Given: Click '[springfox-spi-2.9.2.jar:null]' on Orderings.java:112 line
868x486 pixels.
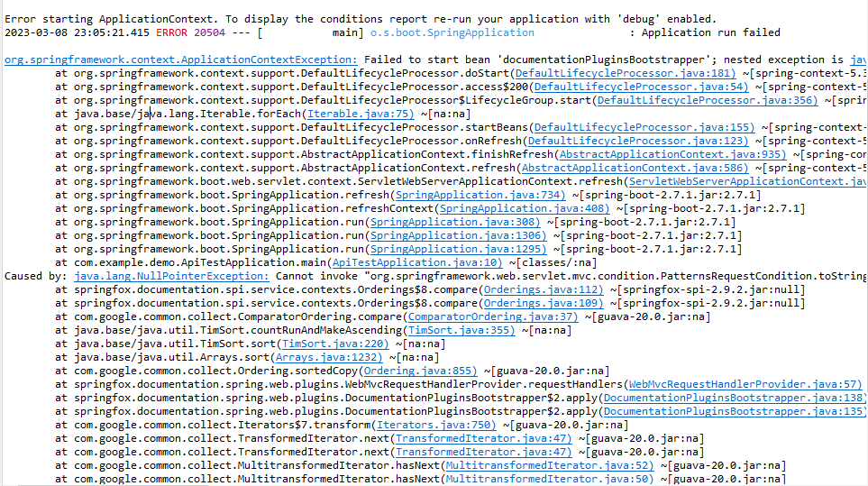Looking at the screenshot, I should [711, 289].
